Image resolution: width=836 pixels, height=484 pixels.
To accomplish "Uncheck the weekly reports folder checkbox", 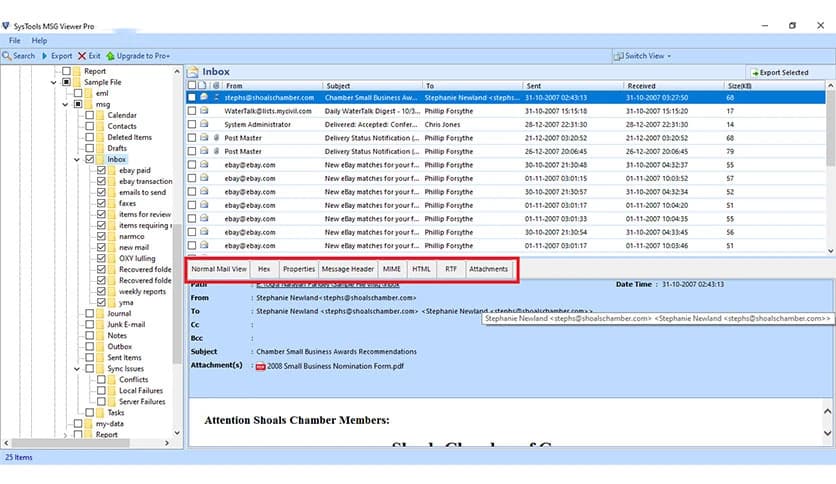I will [101, 292].
